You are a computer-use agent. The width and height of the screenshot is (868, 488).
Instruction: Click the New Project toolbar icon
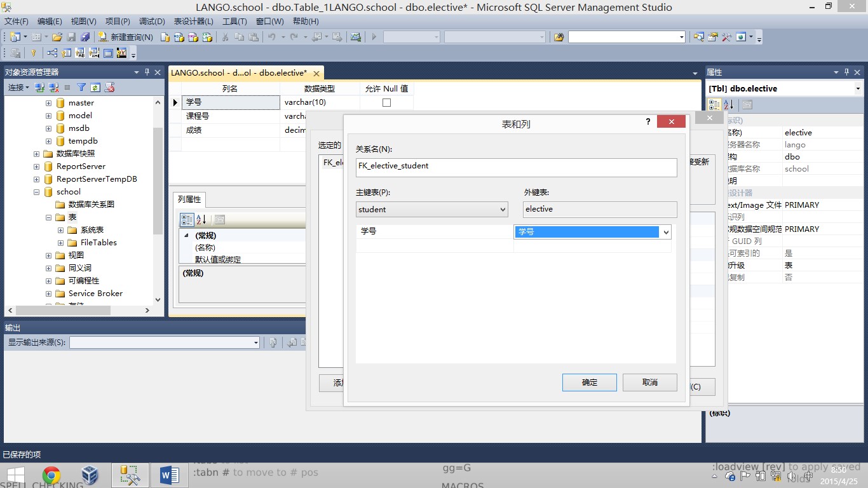(x=15, y=37)
